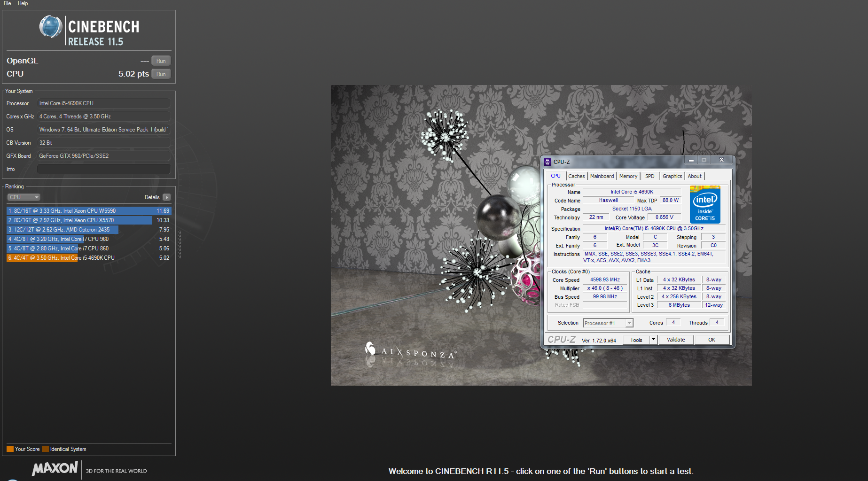Click the Core Voltage value 0.656 V
The height and width of the screenshot is (481, 868).
click(x=665, y=217)
